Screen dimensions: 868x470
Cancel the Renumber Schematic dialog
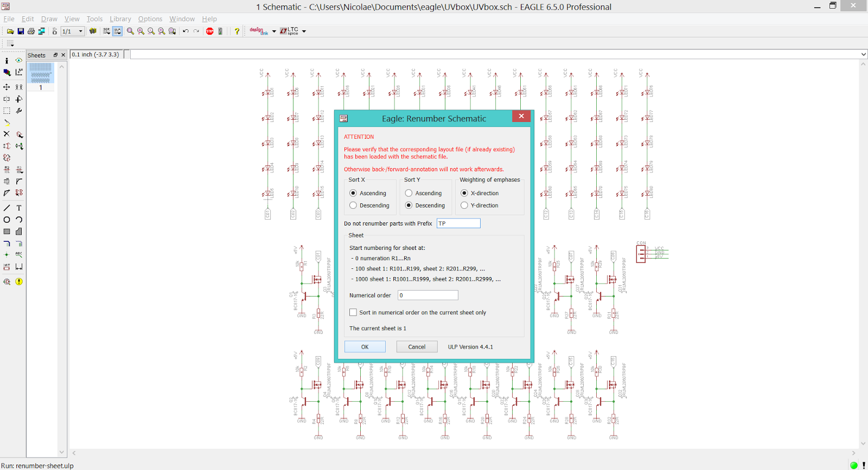tap(417, 347)
